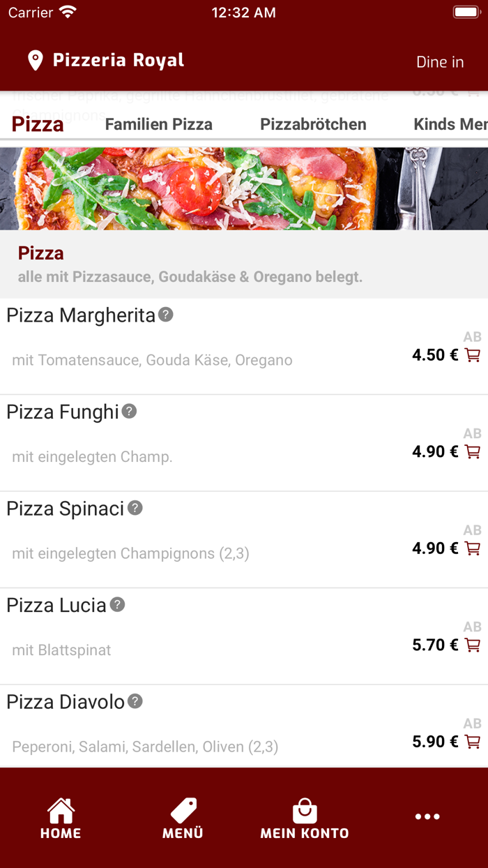488x868 pixels.
Task: Open the Pizzabrötchen category tab
Action: (x=313, y=124)
